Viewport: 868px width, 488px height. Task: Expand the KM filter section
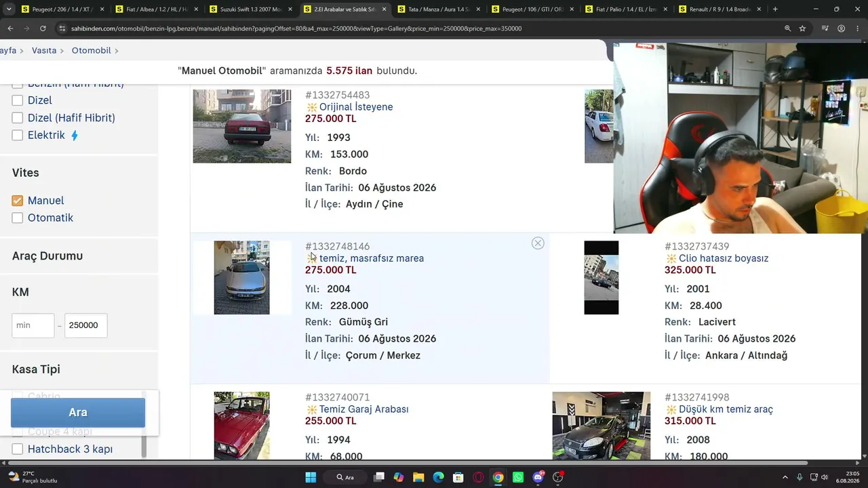coord(20,292)
